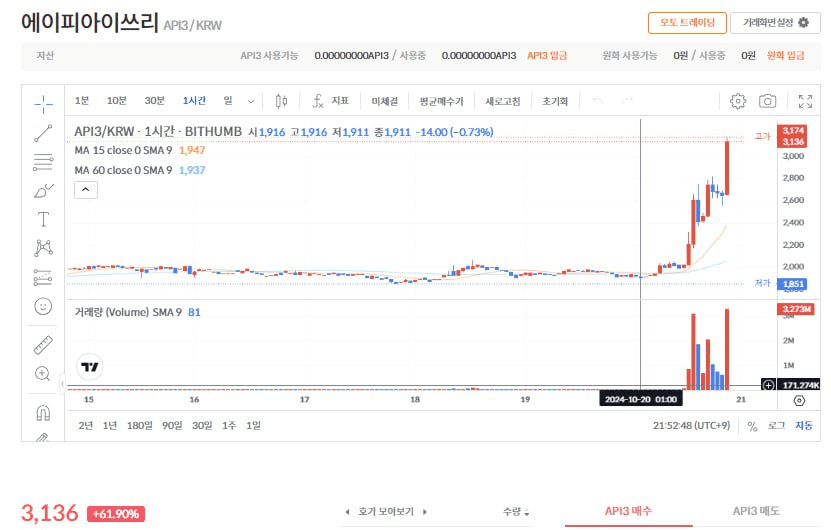Select the brush drawing tool

tap(43, 191)
